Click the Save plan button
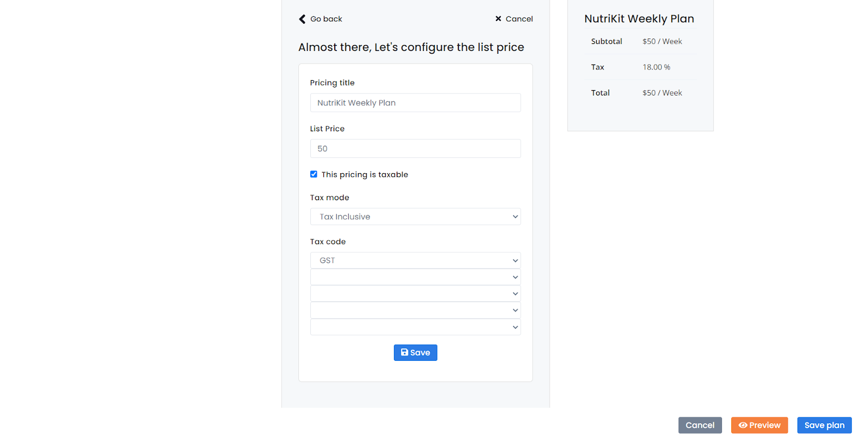Screen dimensions: 868x439 tap(824, 425)
